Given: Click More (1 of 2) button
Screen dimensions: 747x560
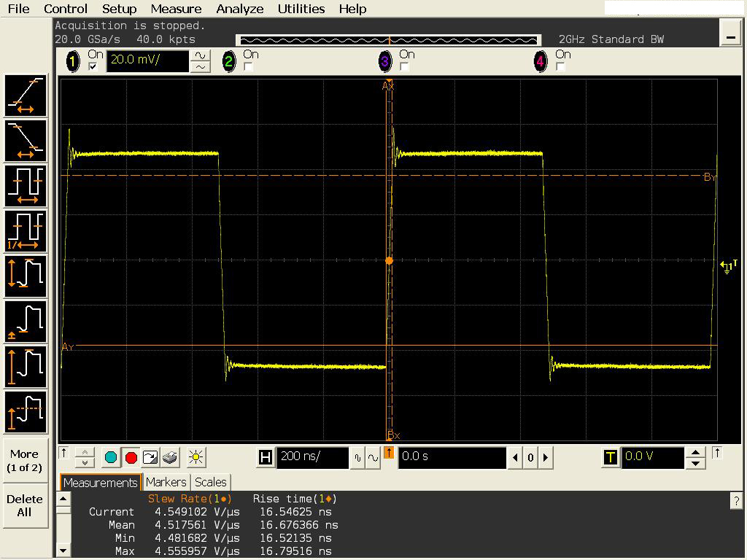Looking at the screenshot, I should click(x=25, y=461).
